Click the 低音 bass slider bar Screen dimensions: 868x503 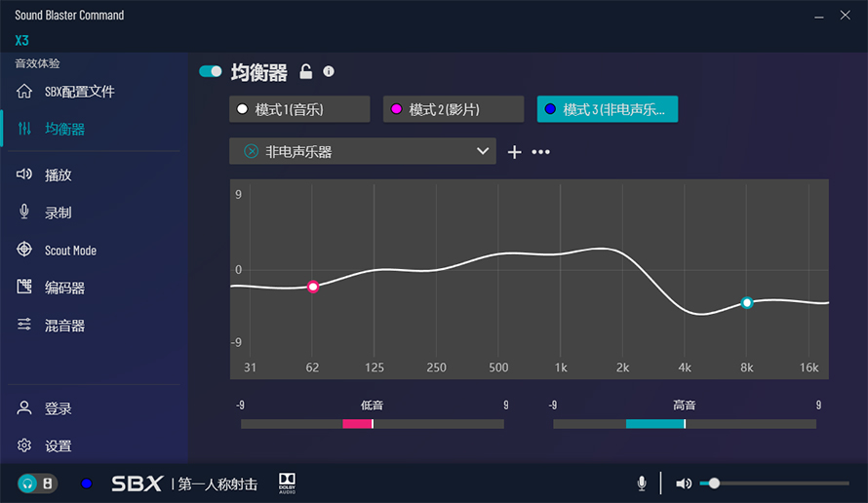tap(373, 424)
